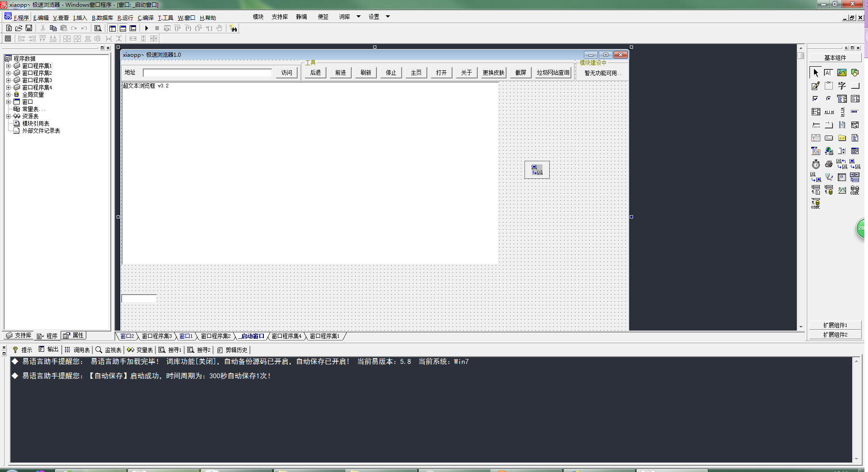Select the button component icon in palette
Image resolution: width=868 pixels, height=472 pixels.
point(855,86)
